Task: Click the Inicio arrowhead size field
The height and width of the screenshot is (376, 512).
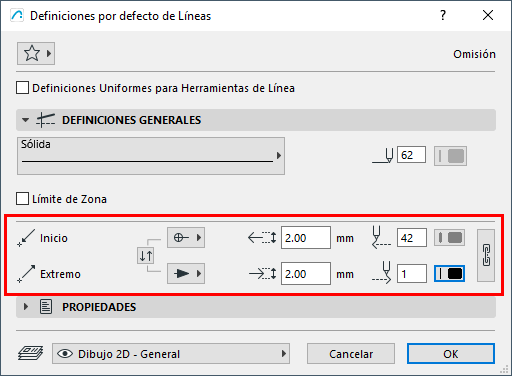Action: (x=306, y=238)
